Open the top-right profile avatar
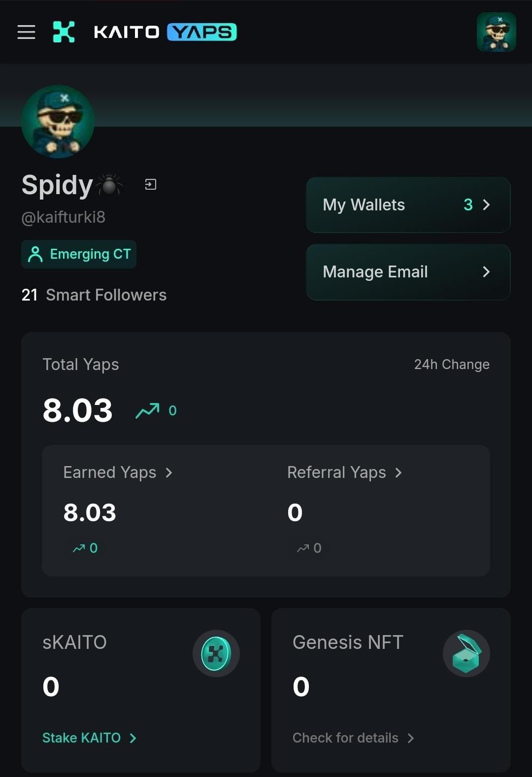 [x=496, y=33]
